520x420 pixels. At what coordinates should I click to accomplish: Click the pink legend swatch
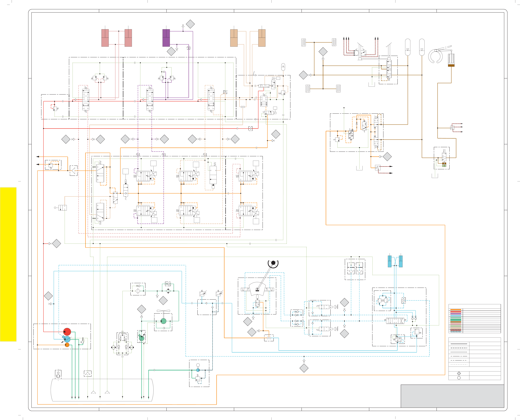(456, 324)
